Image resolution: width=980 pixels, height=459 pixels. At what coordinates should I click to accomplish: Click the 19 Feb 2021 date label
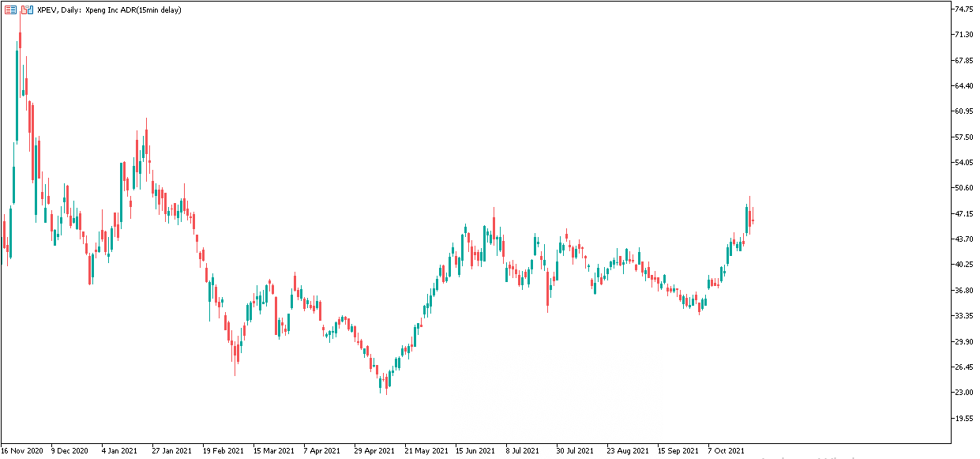[223, 451]
